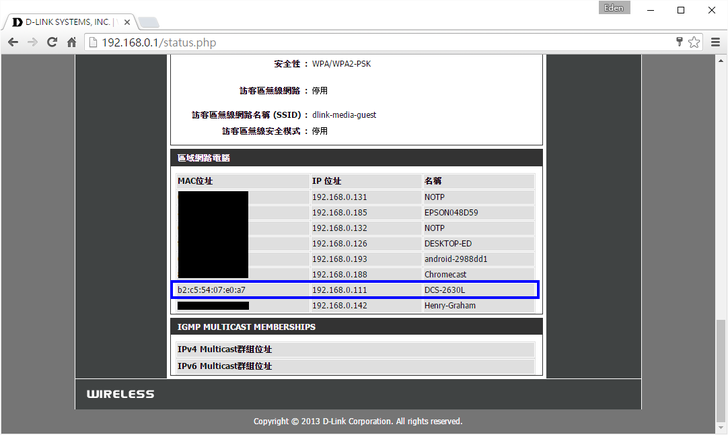
Task: Click the DCS-2630L device name
Action: pyautogui.click(x=444, y=290)
